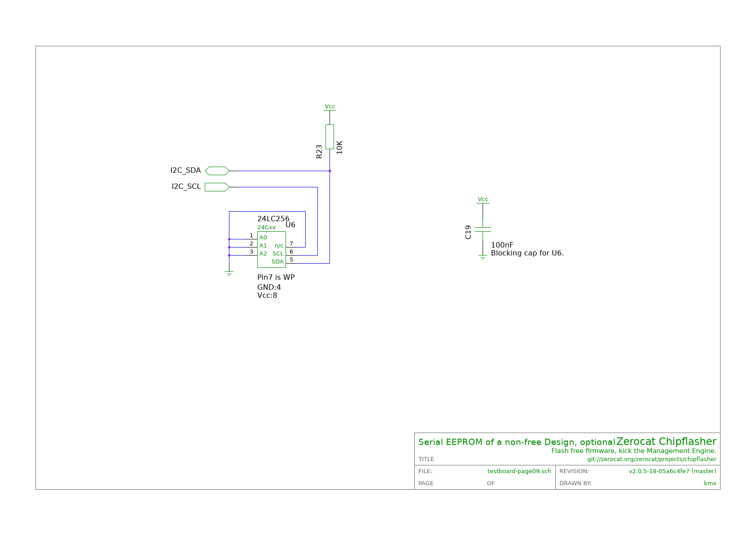
Task: Click pin number 5 of U6
Action: (x=291, y=260)
